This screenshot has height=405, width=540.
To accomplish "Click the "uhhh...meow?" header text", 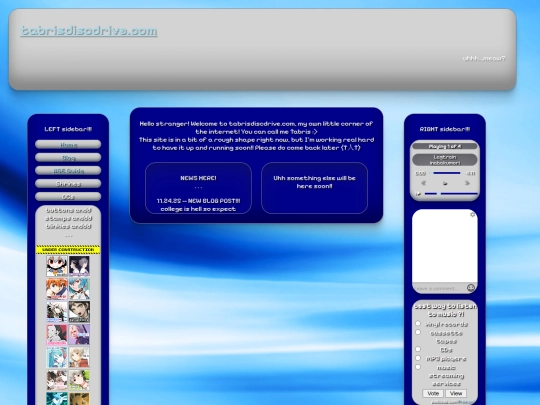I will click(484, 59).
